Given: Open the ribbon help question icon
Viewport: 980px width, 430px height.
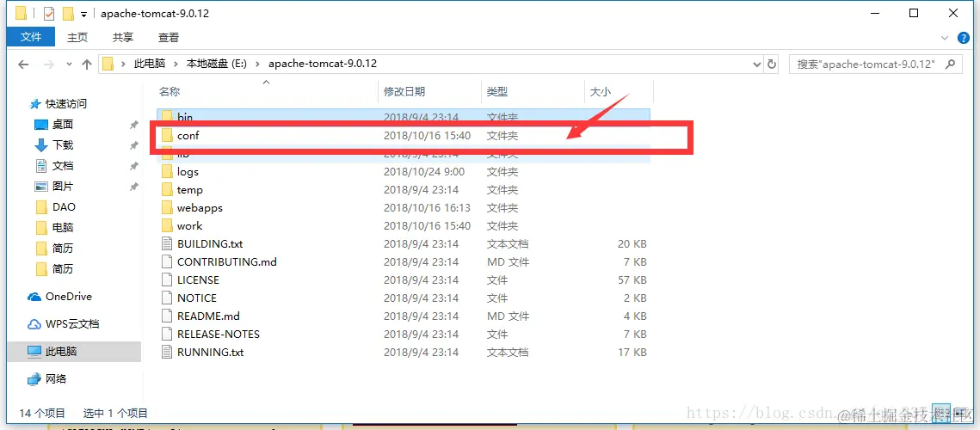Looking at the screenshot, I should (x=963, y=38).
